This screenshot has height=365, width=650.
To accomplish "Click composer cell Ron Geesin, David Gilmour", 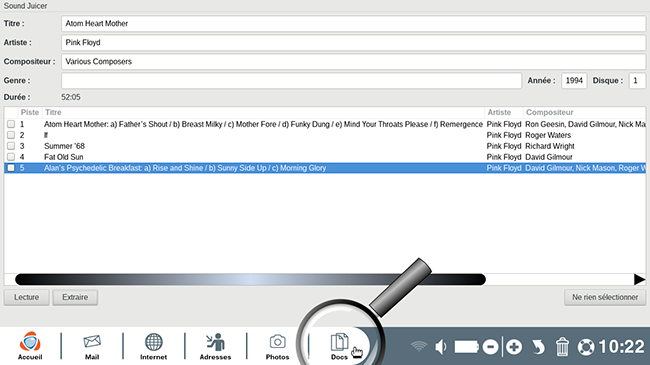I will (585, 124).
